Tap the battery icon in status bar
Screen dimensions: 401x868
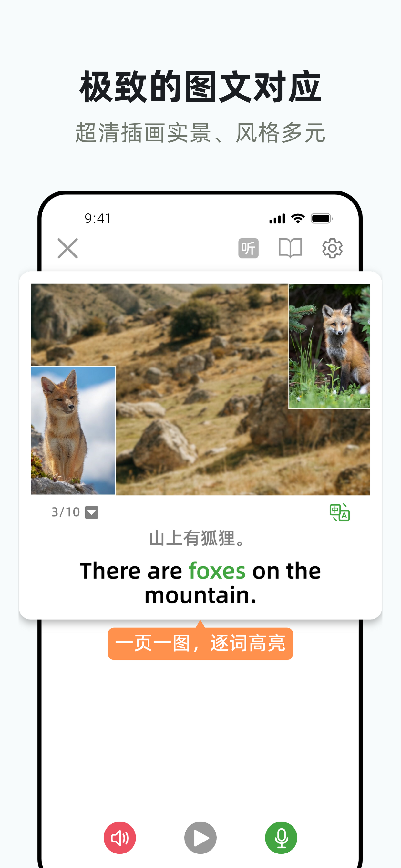[x=322, y=219]
